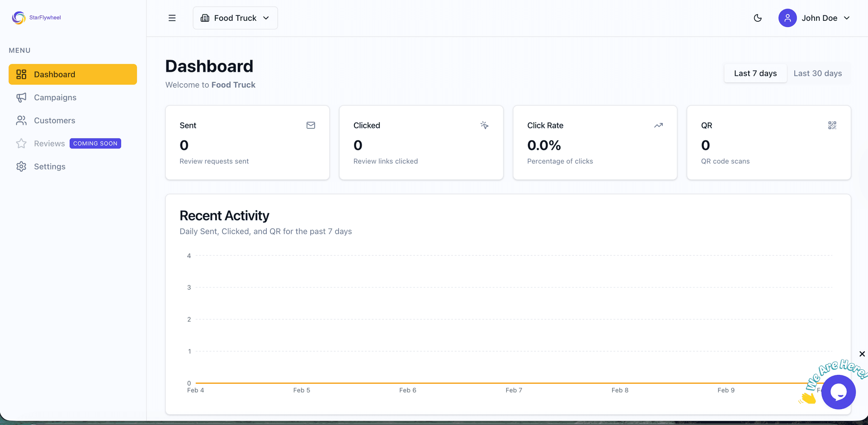This screenshot has height=425, width=868.
Task: Toggle dark mode with the moon icon
Action: [x=758, y=18]
